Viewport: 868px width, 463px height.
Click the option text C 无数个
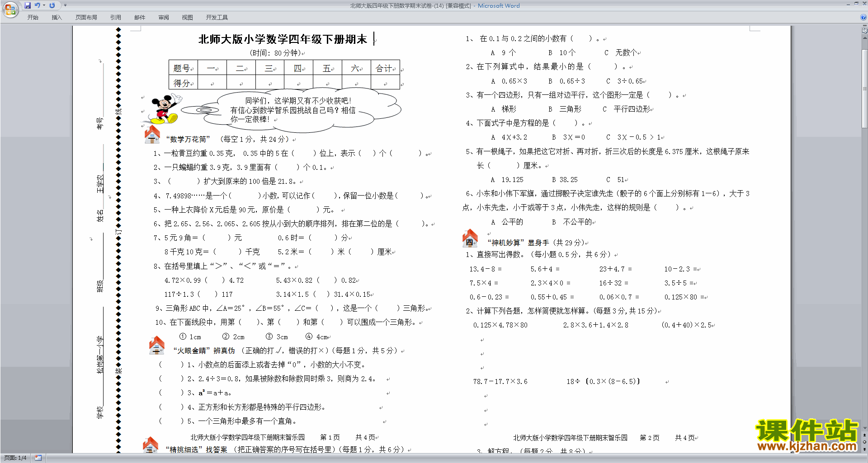(x=622, y=53)
